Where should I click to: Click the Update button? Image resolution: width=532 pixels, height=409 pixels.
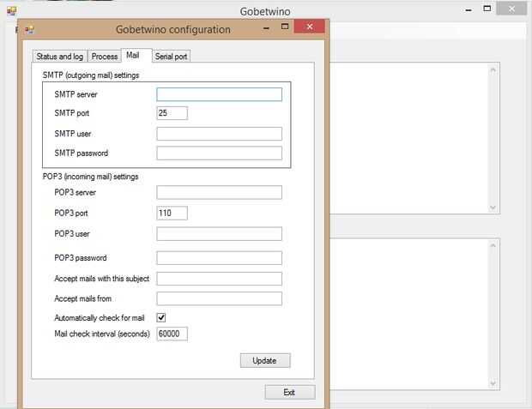pos(265,360)
